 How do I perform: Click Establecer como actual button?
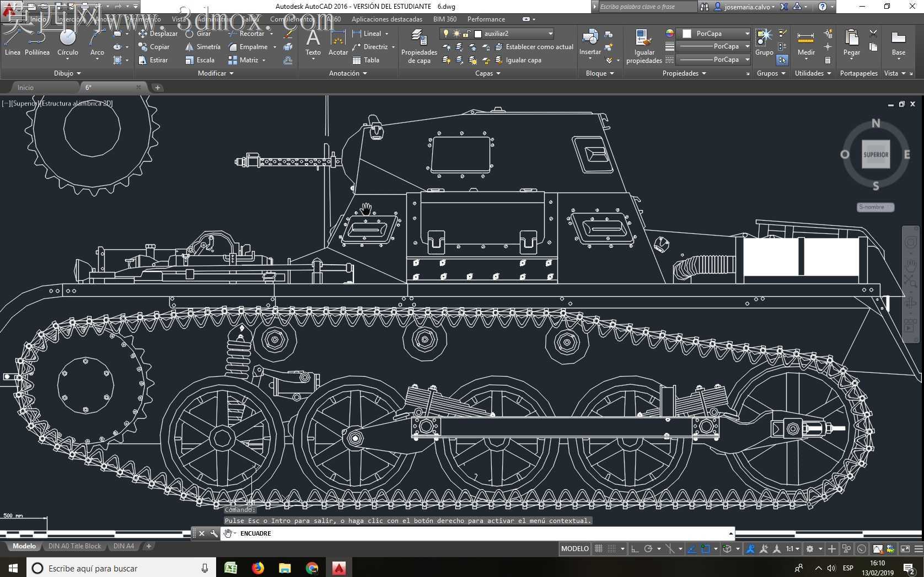coord(534,47)
